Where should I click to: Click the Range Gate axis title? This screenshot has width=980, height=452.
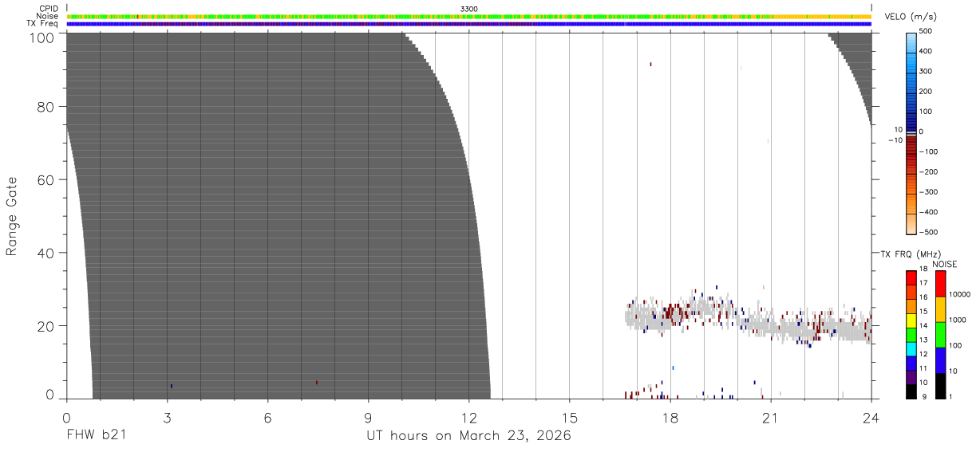[12, 216]
